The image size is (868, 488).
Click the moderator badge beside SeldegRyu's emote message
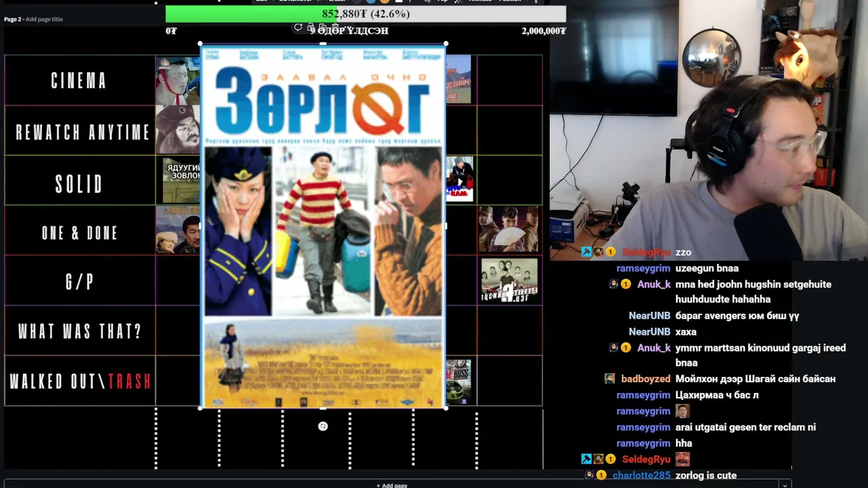coord(587,459)
